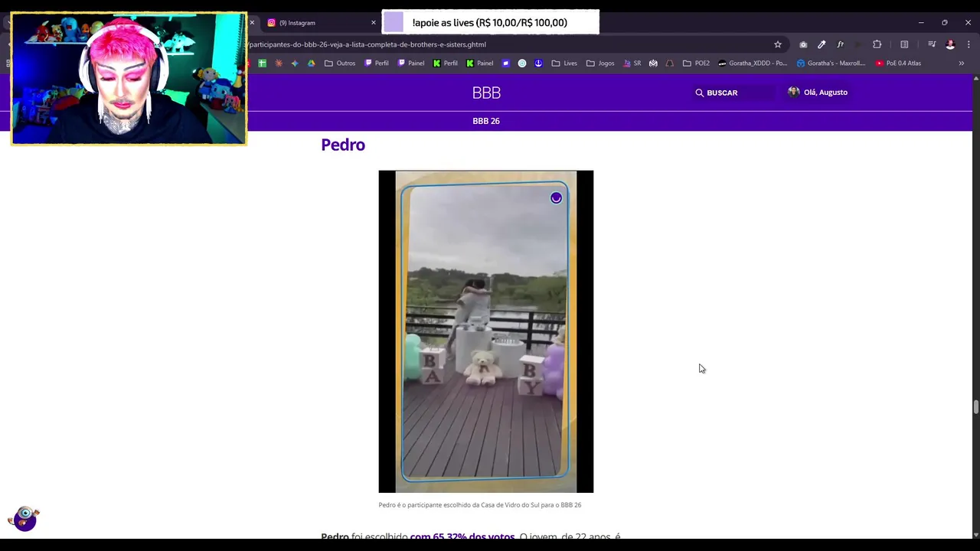Screen dimensions: 980x551
Task: Open the Kick Painel bookmark
Action: coord(480,64)
